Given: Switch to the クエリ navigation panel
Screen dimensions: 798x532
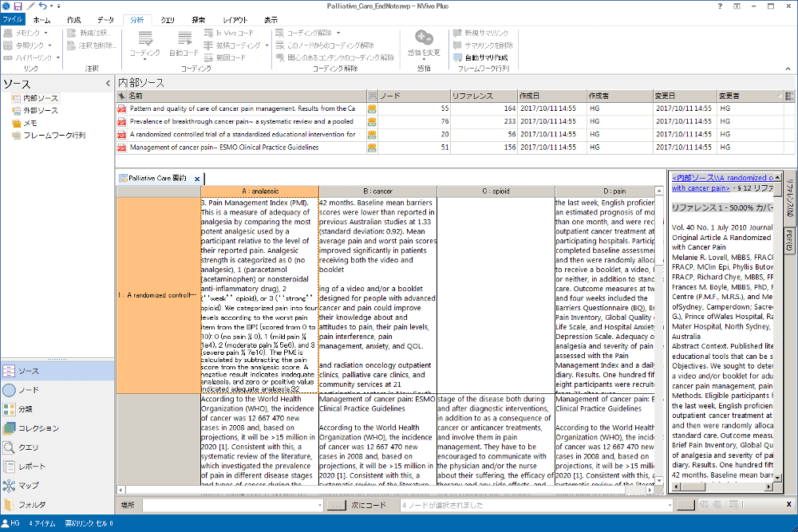Looking at the screenshot, I should tap(30, 447).
